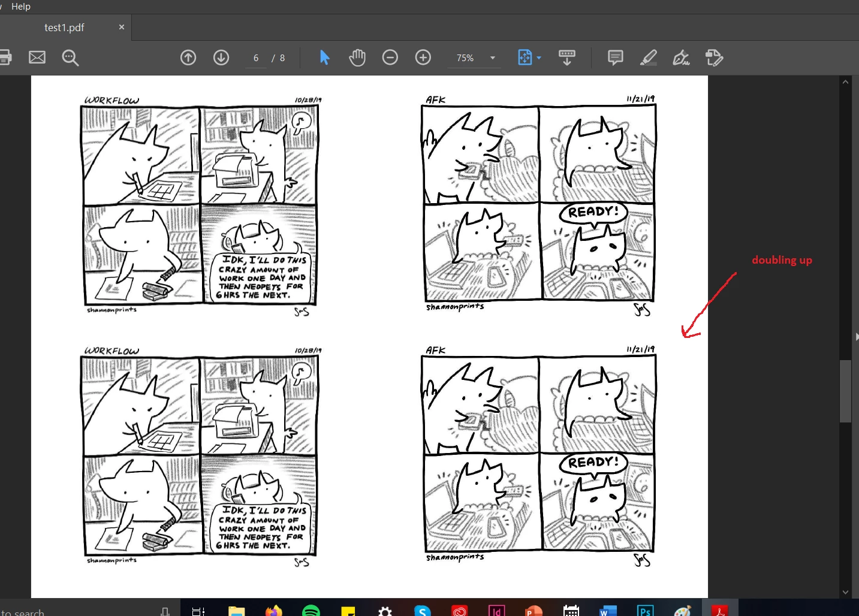Click the print icon in toolbar
859x616 pixels.
5,58
